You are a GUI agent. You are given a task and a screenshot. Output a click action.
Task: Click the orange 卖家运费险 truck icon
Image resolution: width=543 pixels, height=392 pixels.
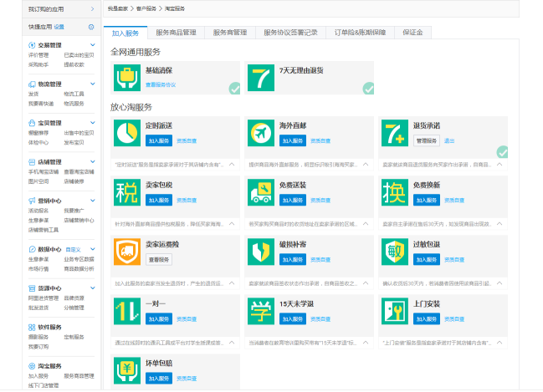126,252
